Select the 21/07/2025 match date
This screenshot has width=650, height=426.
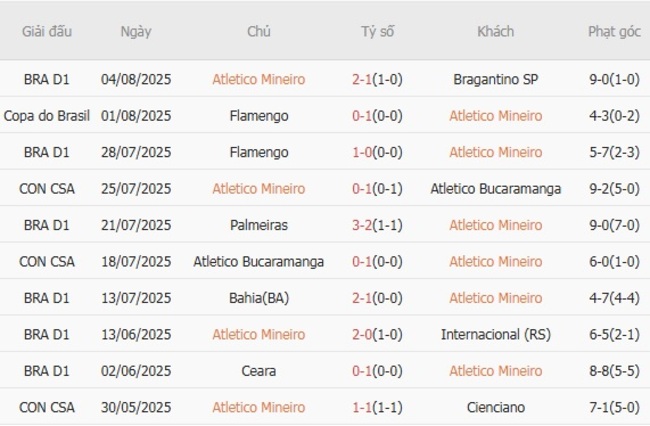[136, 225]
